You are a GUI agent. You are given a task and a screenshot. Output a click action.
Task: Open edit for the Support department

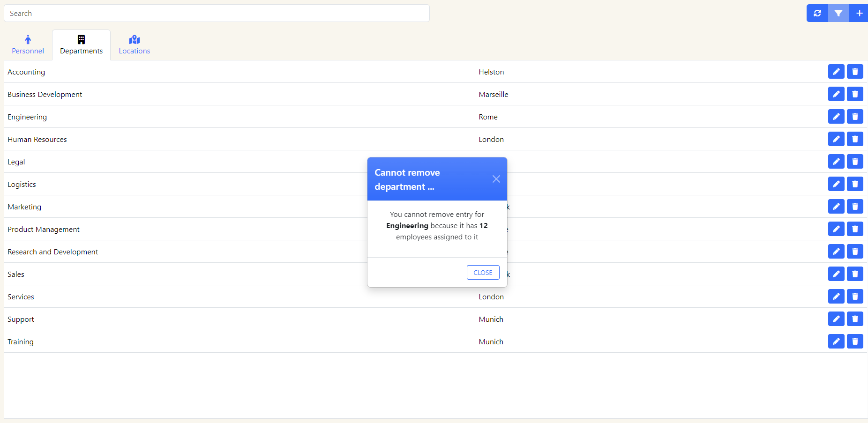point(836,319)
